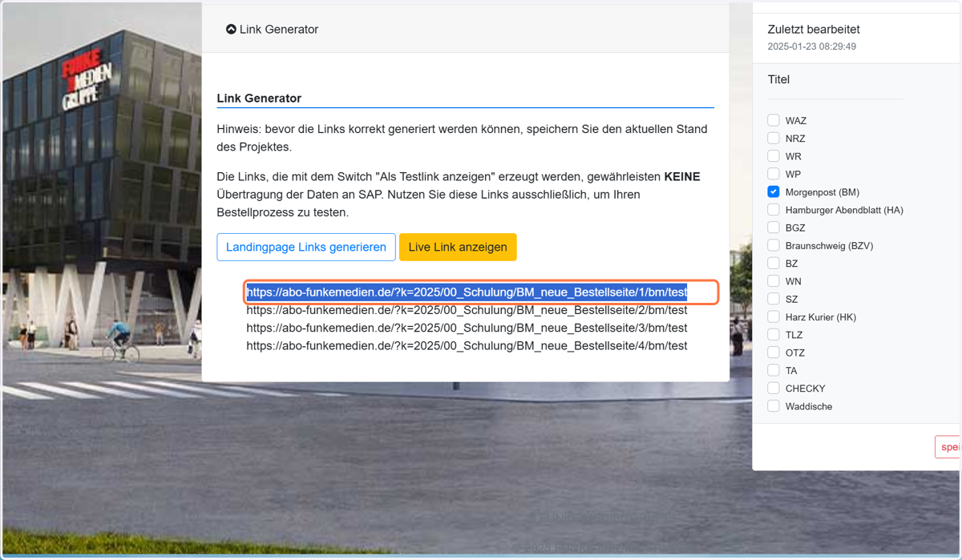The width and height of the screenshot is (962, 560).
Task: Check the WN checkbox
Action: click(774, 280)
